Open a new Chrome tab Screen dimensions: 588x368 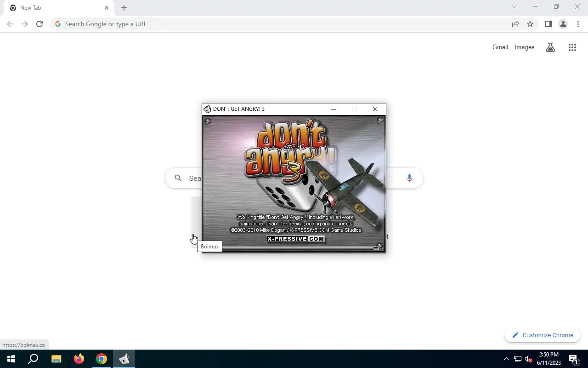(x=124, y=8)
